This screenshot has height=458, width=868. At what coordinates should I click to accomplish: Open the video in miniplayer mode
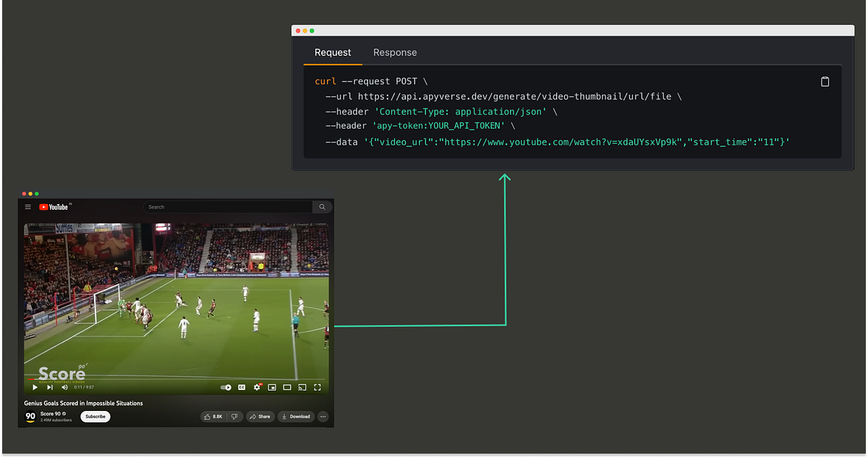(x=273, y=388)
